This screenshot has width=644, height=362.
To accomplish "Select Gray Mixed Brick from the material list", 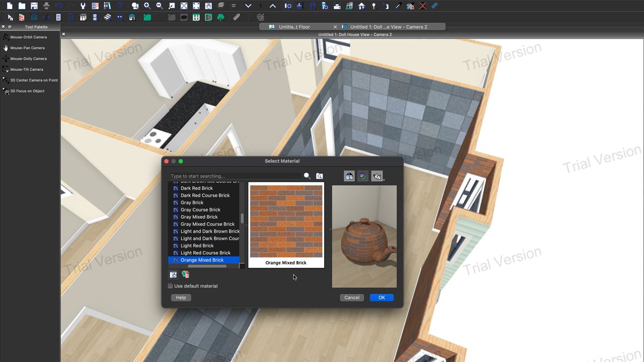I will (199, 217).
